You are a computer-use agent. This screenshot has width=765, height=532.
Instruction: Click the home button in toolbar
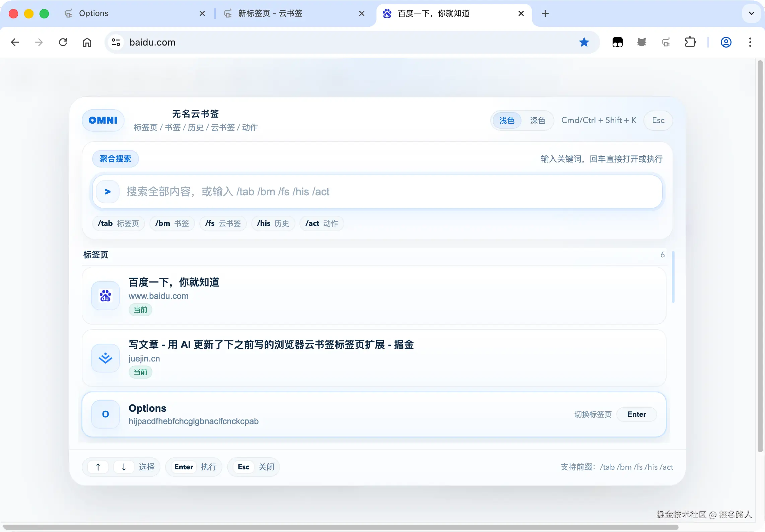87,42
